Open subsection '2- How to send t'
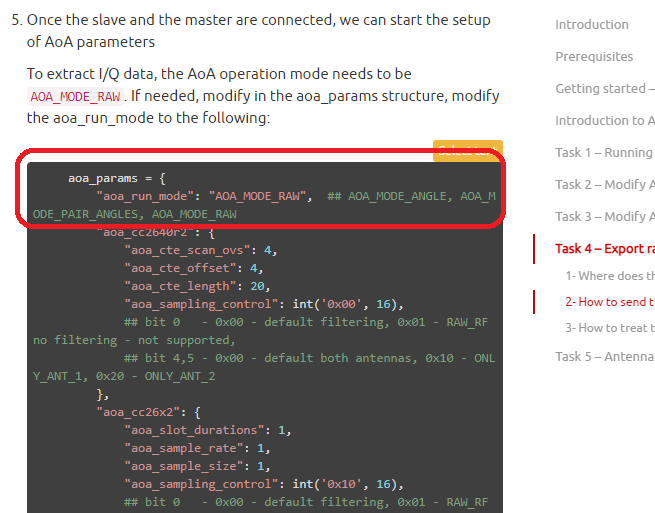This screenshot has height=513, width=655. point(610,302)
